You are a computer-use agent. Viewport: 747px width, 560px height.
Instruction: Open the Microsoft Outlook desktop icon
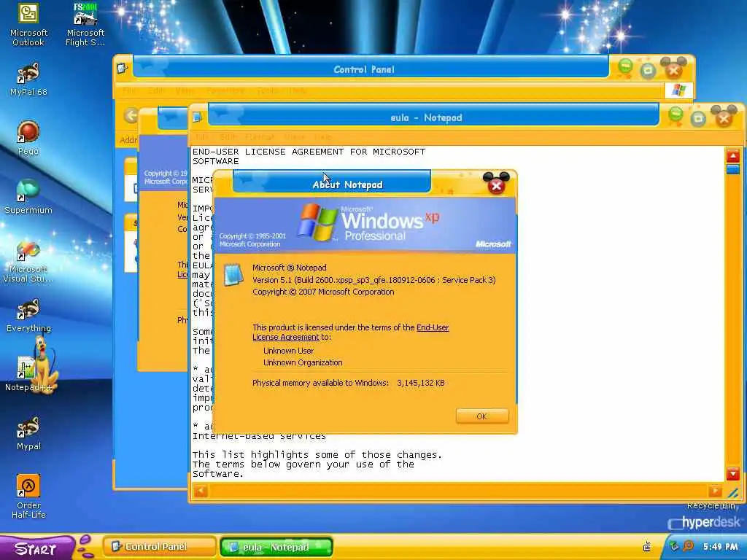(x=28, y=24)
